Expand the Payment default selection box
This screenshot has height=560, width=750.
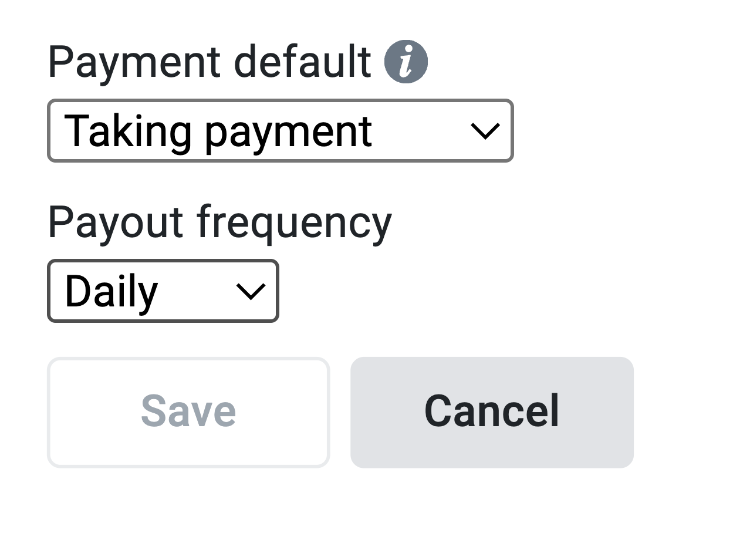[x=280, y=131]
